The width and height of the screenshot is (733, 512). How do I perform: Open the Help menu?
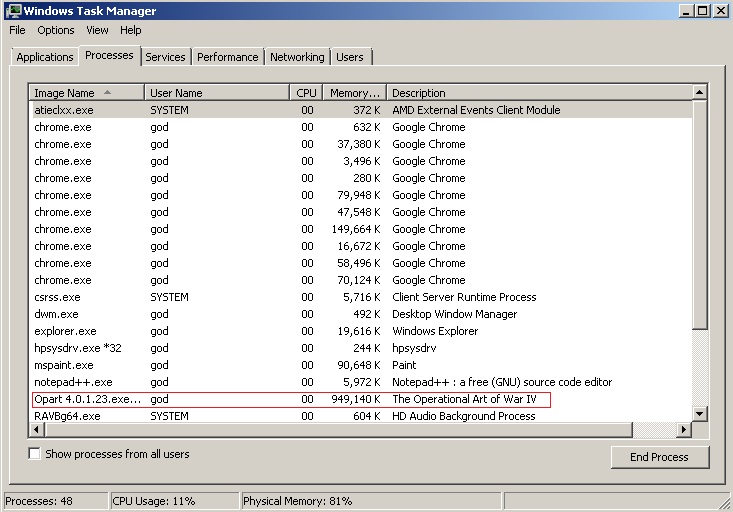pyautogui.click(x=130, y=30)
